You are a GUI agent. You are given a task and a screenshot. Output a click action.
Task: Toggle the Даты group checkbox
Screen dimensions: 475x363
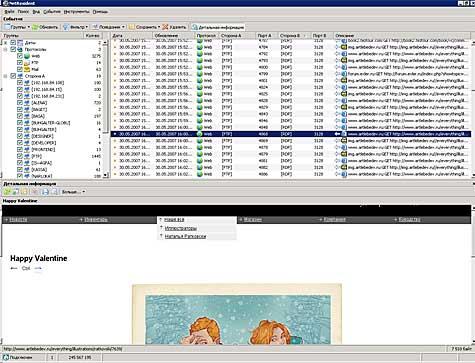(13, 43)
